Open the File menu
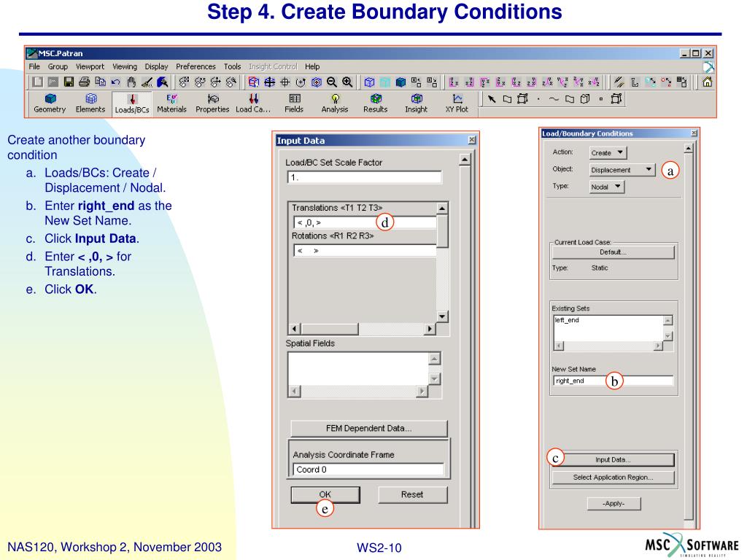 click(34, 66)
